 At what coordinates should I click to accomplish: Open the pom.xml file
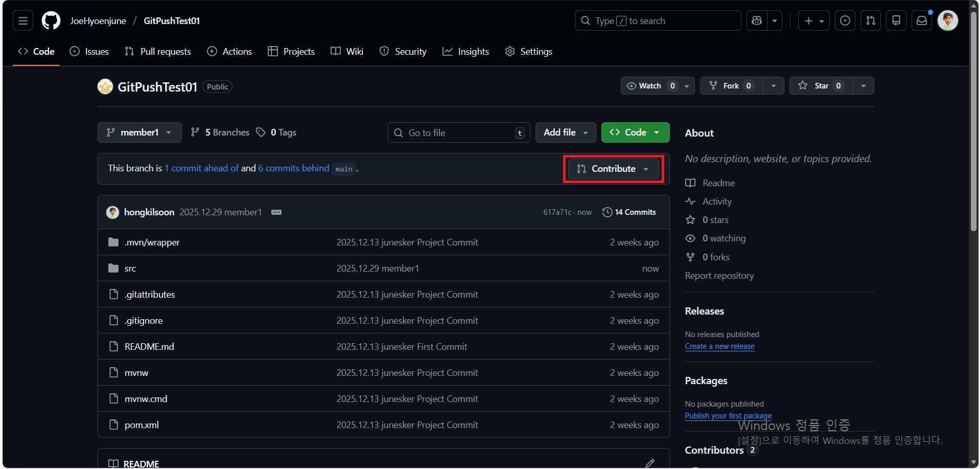142,425
